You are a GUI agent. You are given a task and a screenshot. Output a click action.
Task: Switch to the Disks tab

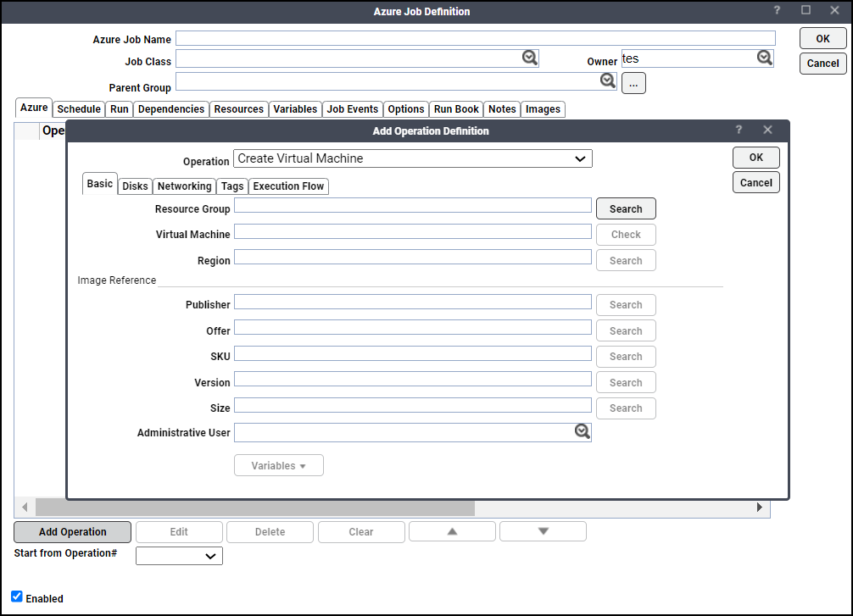[135, 186]
